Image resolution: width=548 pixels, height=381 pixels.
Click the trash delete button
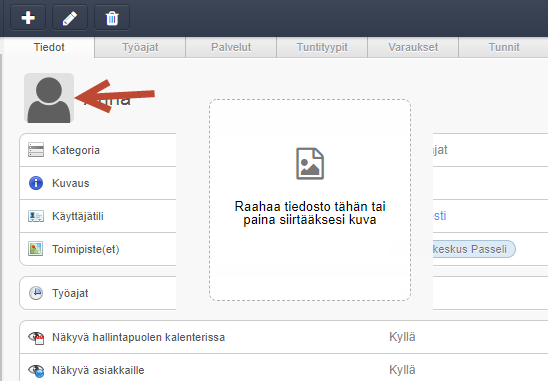point(112,17)
